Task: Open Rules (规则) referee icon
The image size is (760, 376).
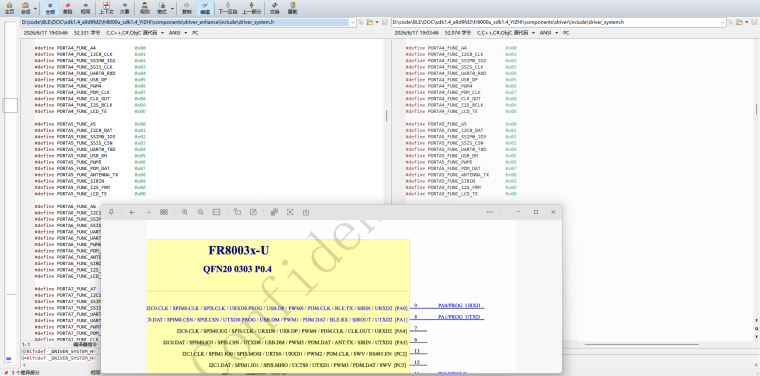Action: [144, 8]
